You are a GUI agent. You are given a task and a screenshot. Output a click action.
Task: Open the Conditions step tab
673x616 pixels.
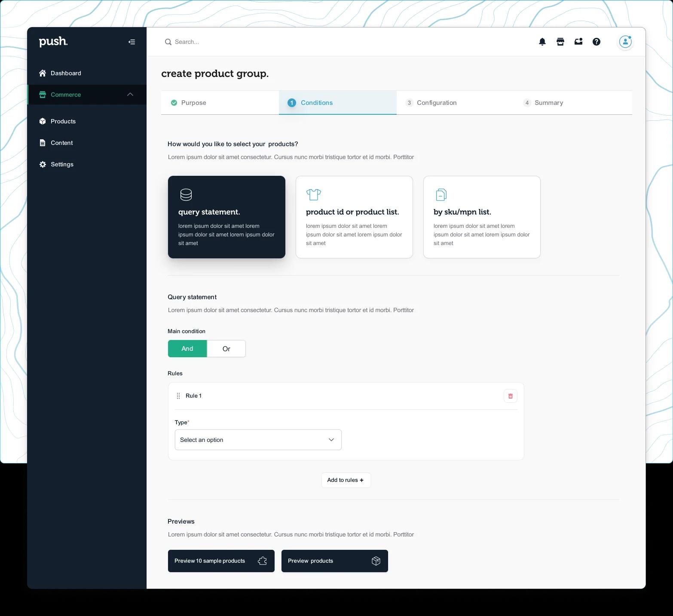(x=338, y=103)
